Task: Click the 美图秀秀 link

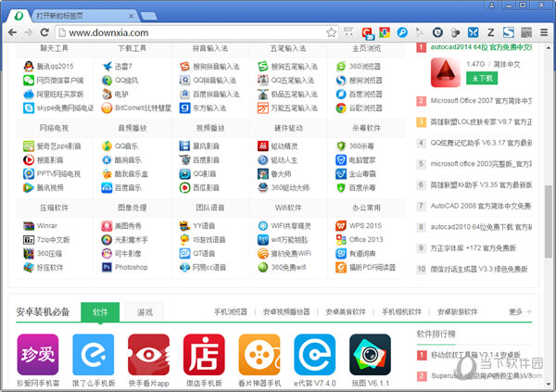Action: [128, 225]
